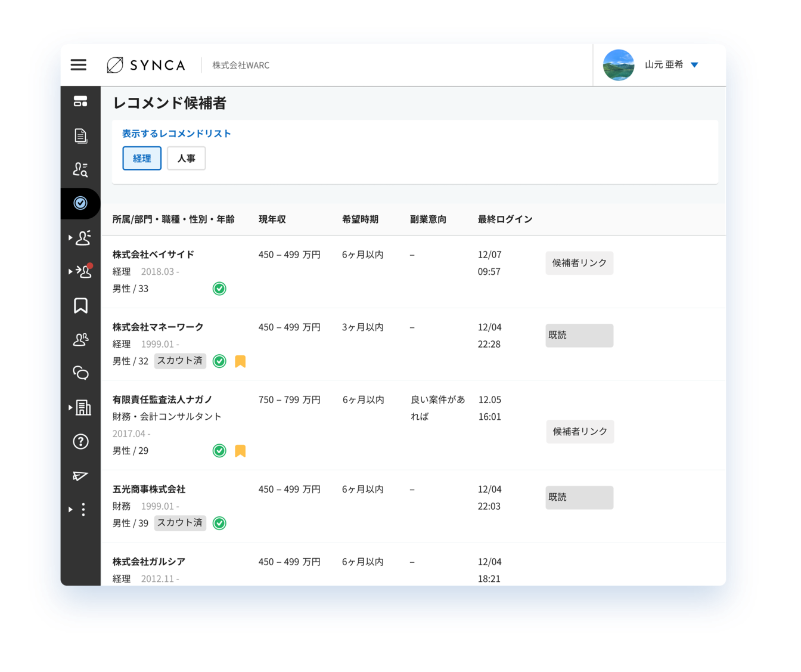Image resolution: width=801 pixels, height=672 pixels.
Task: Click 既読 button for 五光商事株式会社
Action: pyautogui.click(x=579, y=497)
